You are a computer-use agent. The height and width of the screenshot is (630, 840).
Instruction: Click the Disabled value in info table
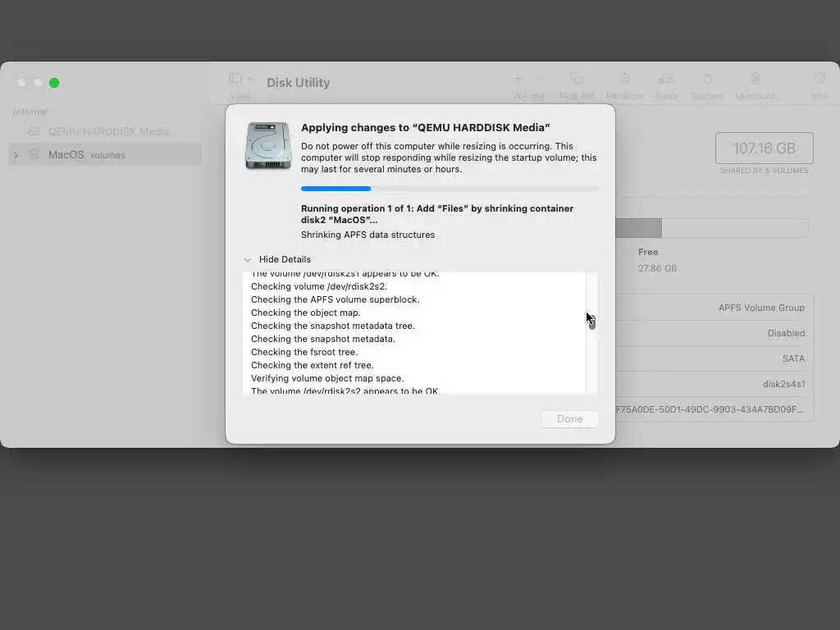(x=786, y=333)
